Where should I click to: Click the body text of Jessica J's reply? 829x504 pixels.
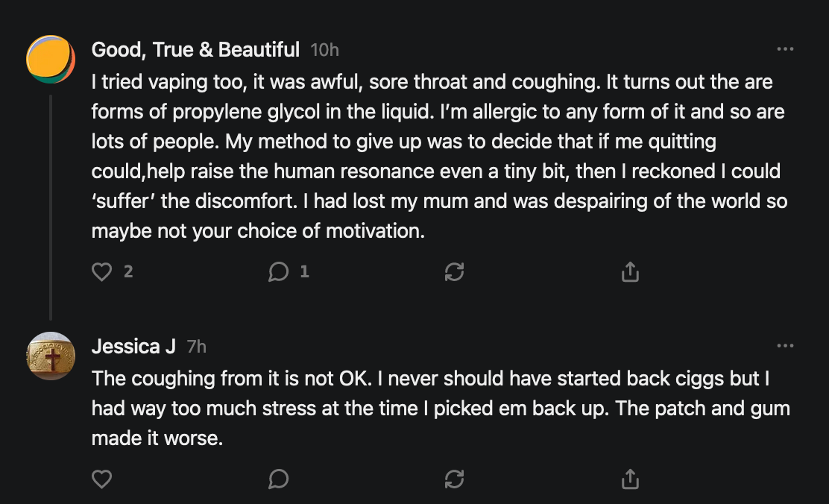(440, 409)
